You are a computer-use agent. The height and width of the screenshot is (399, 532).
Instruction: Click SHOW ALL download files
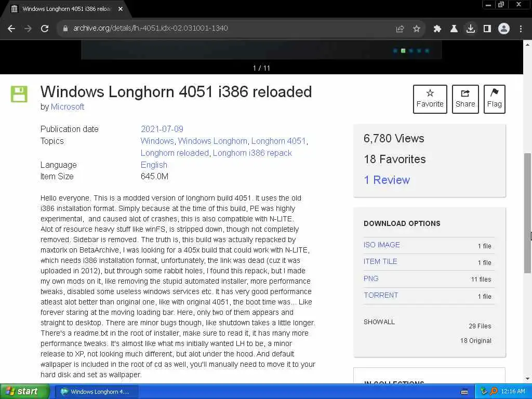pyautogui.click(x=379, y=322)
